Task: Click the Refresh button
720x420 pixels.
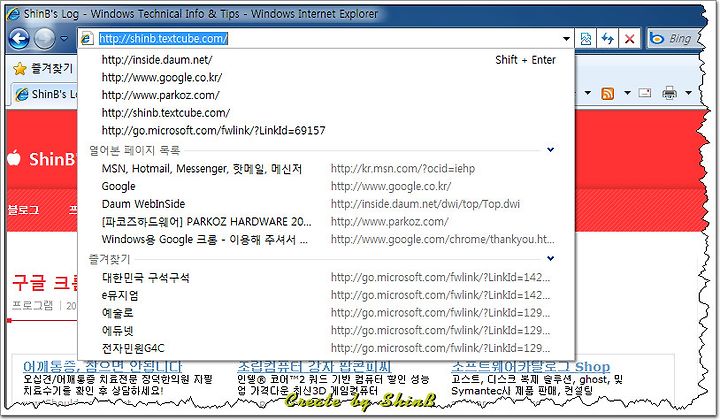Action: coord(608,39)
